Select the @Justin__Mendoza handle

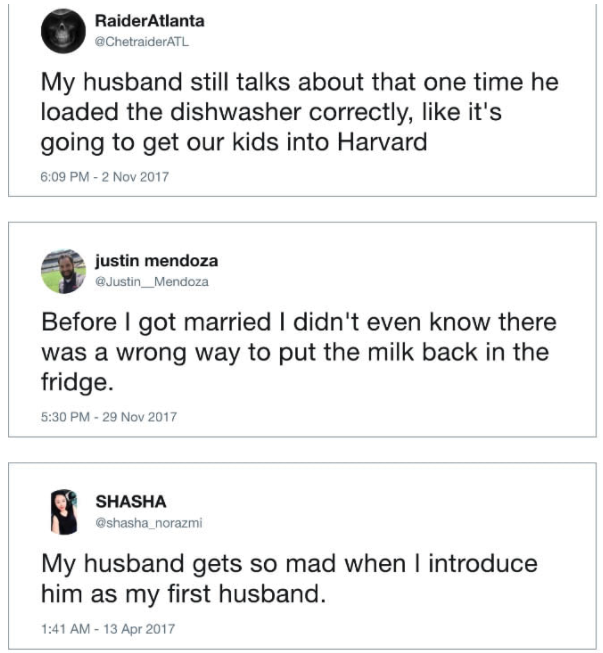[151, 281]
